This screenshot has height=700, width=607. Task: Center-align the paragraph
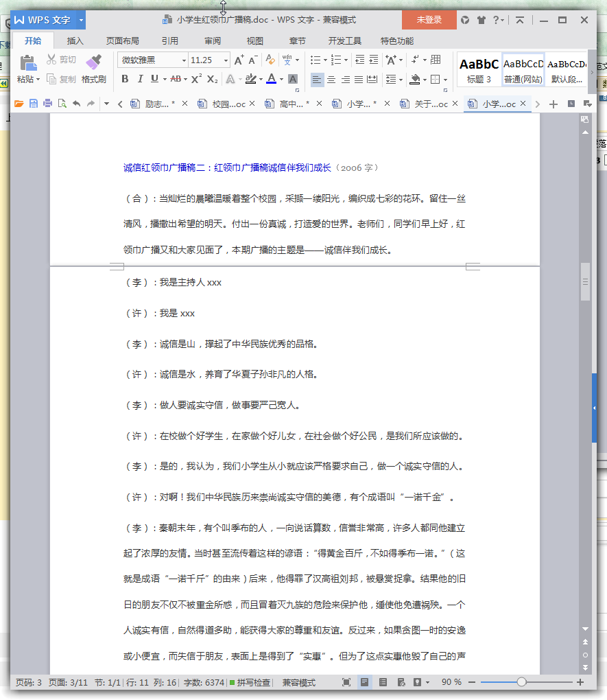click(331, 80)
